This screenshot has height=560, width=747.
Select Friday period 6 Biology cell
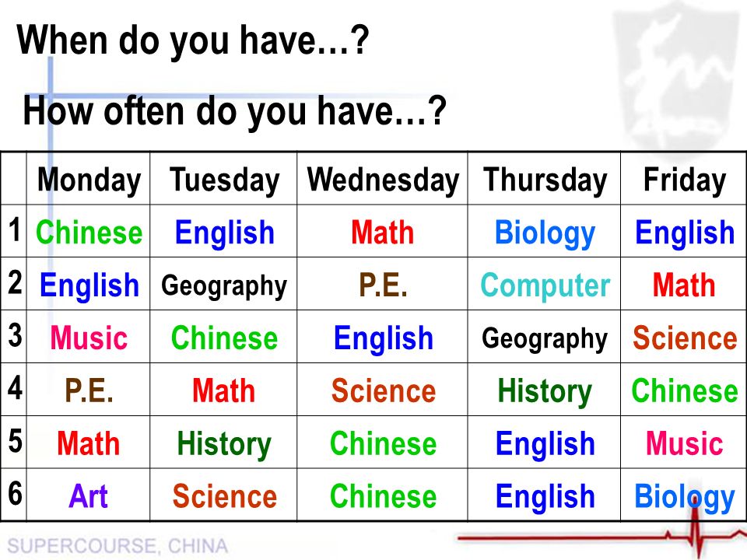(x=685, y=497)
